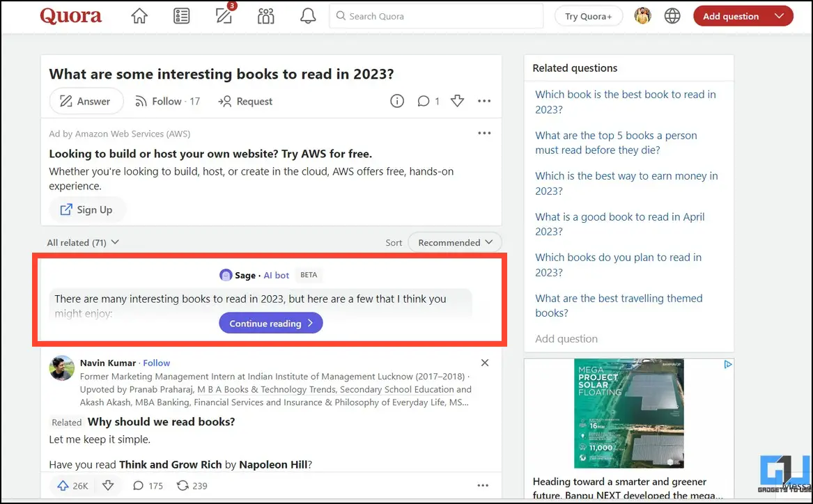Open the Following list icon in navbar
Image resolution: width=813 pixels, height=504 pixels.
(181, 16)
